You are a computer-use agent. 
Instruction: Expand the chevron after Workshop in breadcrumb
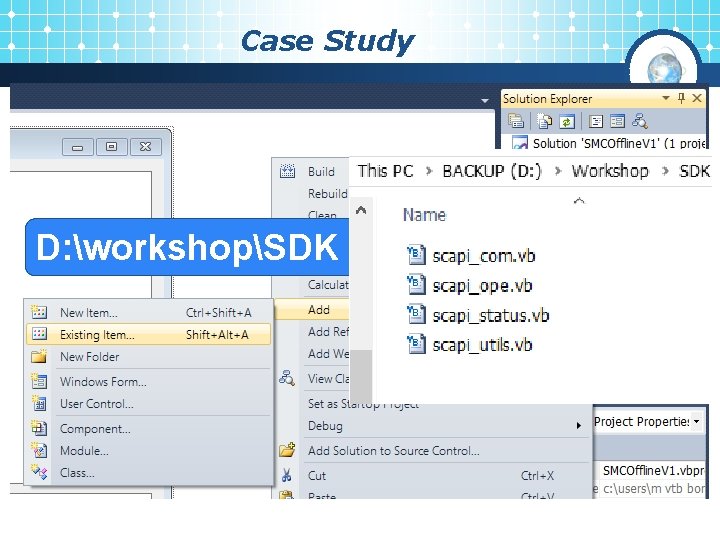665,171
